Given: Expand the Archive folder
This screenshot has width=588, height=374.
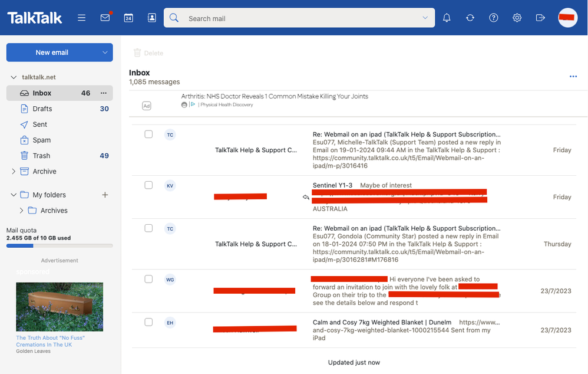Looking at the screenshot, I should [x=14, y=171].
